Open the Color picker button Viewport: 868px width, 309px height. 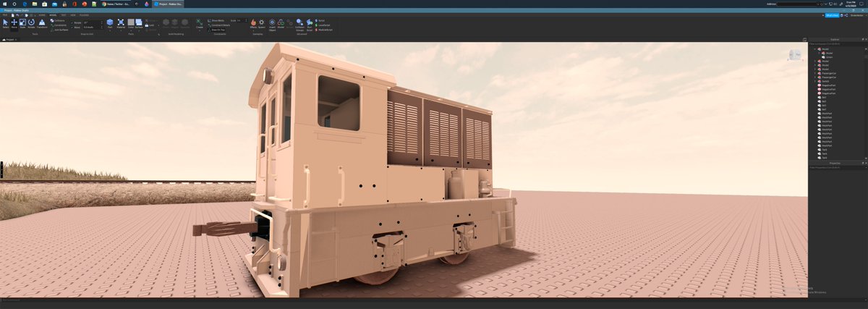(131, 24)
